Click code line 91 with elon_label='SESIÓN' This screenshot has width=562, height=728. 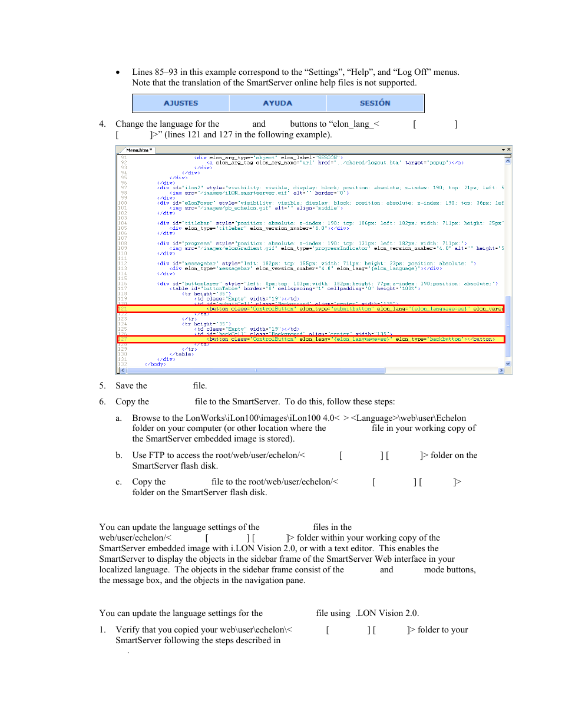click(x=269, y=158)
